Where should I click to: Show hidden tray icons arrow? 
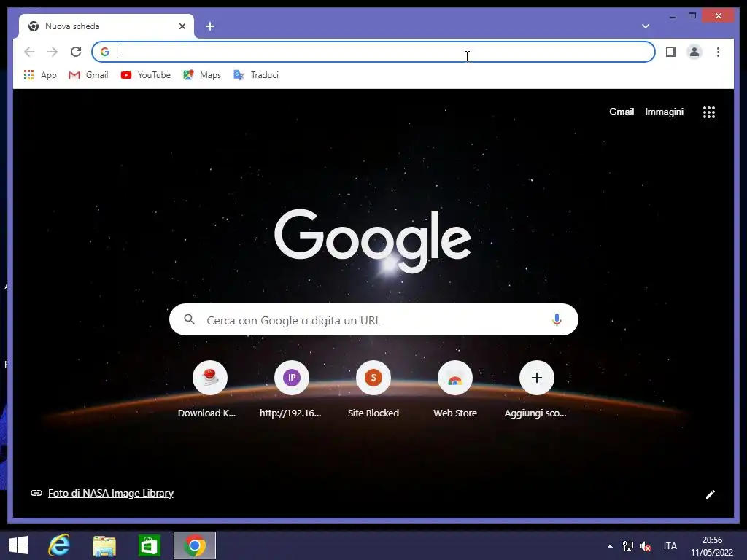(610, 546)
